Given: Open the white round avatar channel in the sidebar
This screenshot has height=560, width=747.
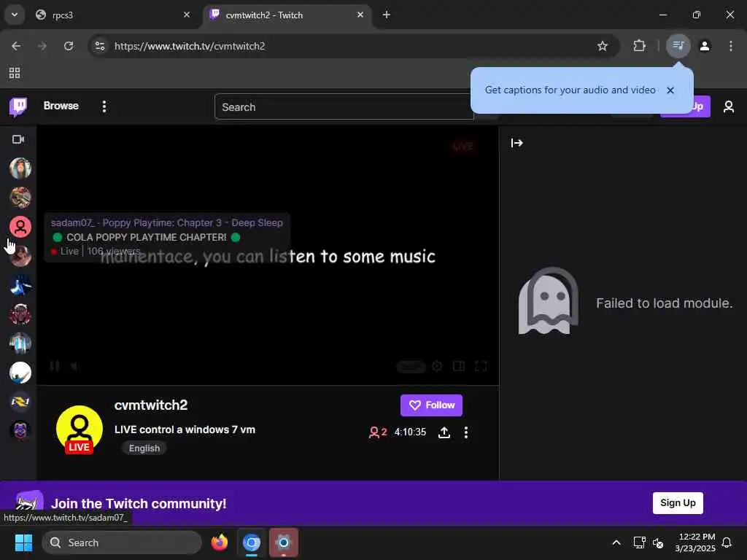Looking at the screenshot, I should pos(20,373).
